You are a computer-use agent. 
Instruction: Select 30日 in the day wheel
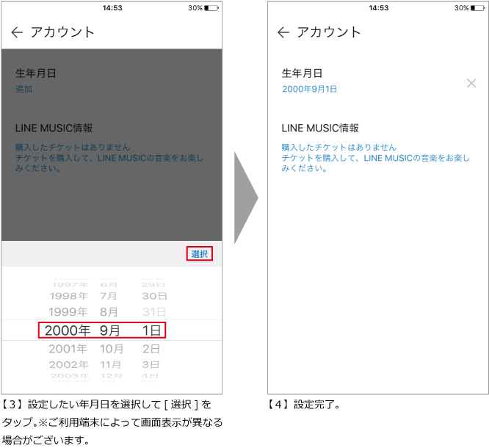tap(154, 296)
